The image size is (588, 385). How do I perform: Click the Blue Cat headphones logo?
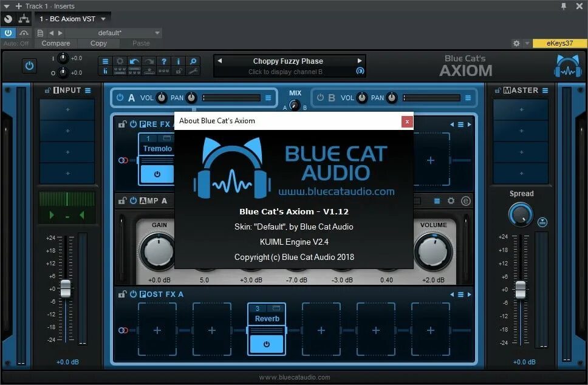(568, 66)
